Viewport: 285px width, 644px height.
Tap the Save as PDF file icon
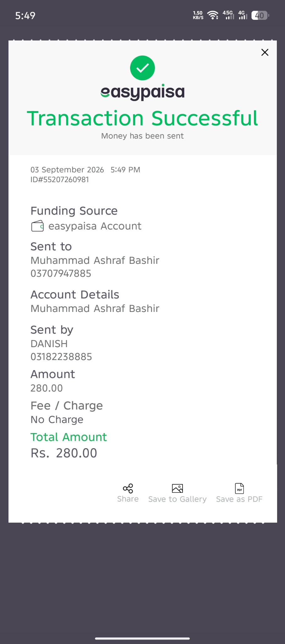pyautogui.click(x=239, y=488)
